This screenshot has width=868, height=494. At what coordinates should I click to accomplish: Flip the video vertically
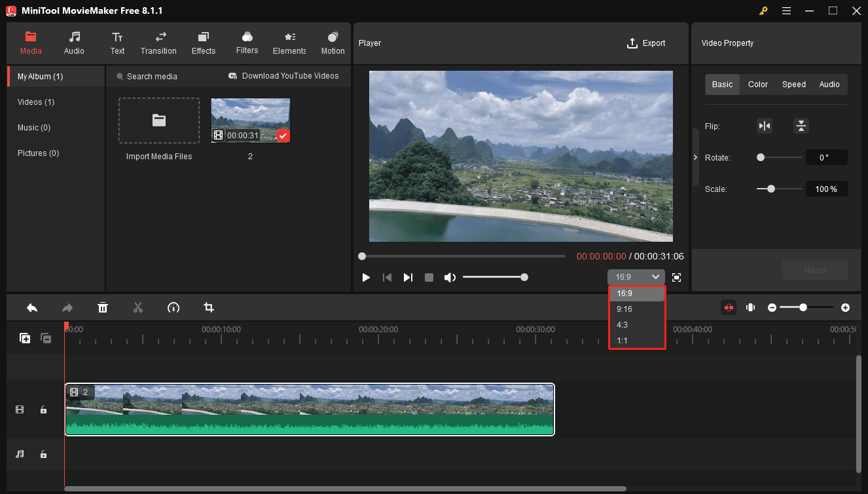pyautogui.click(x=801, y=126)
